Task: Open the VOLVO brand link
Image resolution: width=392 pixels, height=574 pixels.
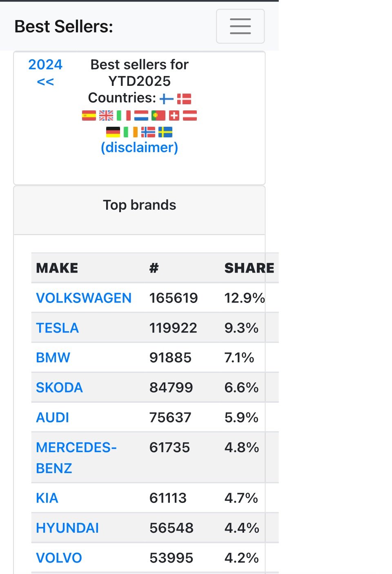Action: pos(59,558)
